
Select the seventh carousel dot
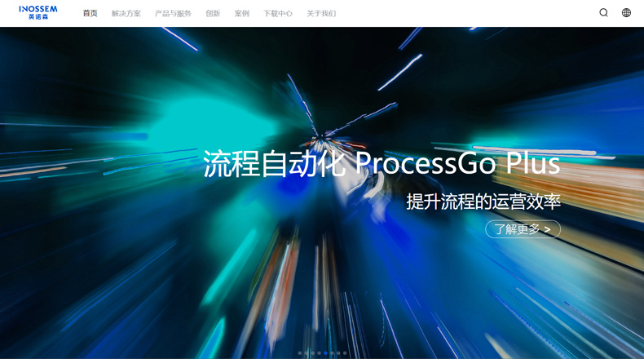tap(338, 353)
